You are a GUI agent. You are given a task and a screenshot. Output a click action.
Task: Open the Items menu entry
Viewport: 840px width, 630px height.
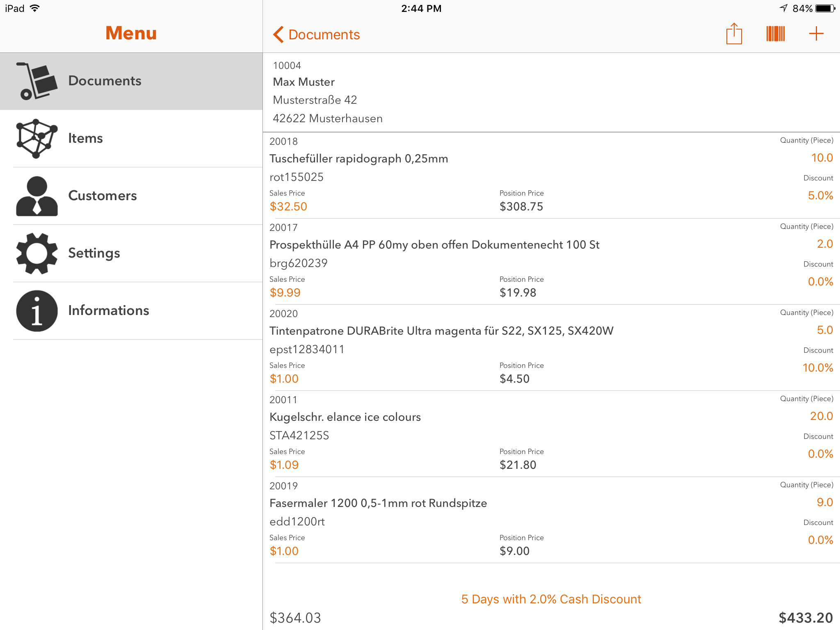(85, 139)
